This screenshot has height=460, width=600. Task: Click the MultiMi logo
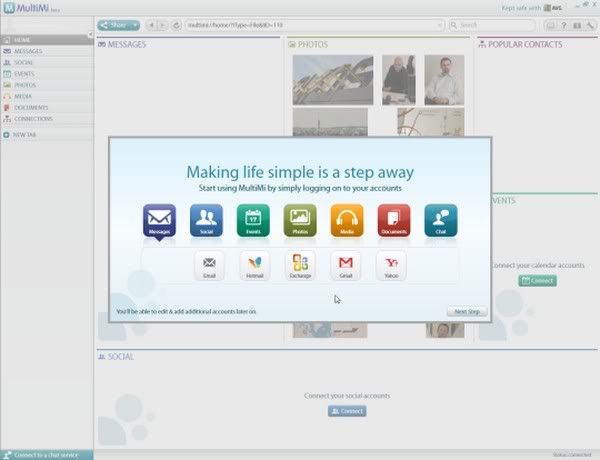click(31, 8)
